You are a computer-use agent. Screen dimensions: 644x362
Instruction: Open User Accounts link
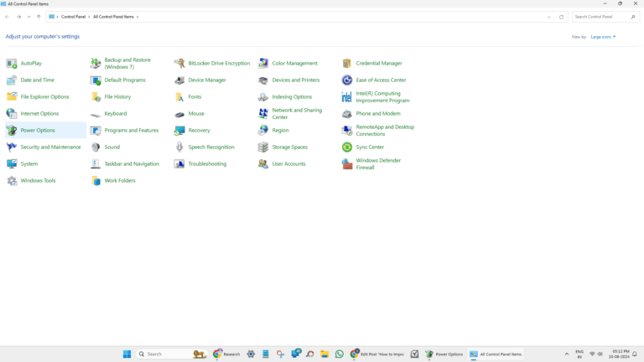click(x=288, y=163)
